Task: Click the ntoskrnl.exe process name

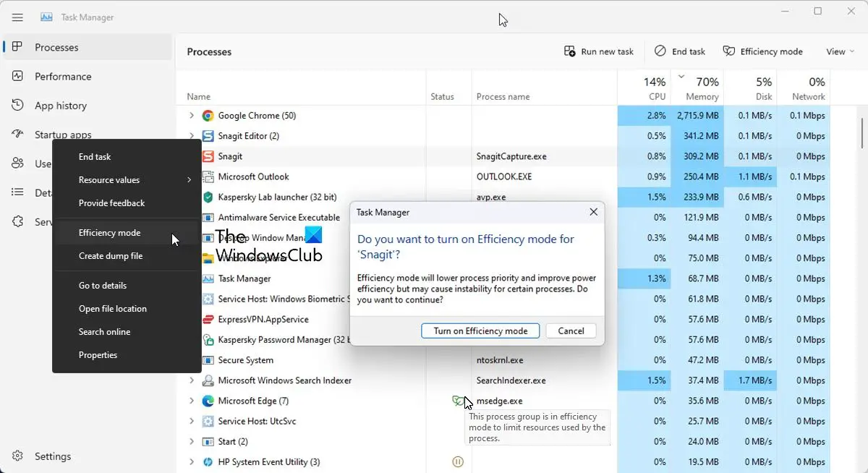Action: point(500,360)
